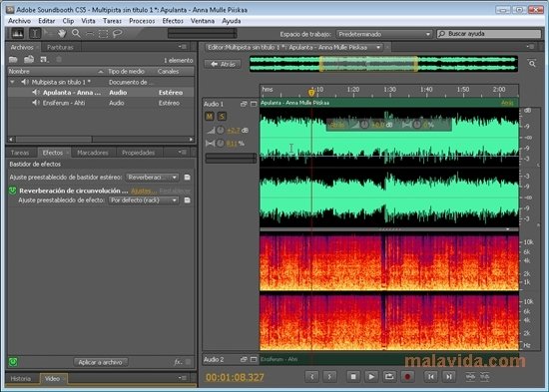Toggle speaker icon for Ensiferum file
Image resolution: width=549 pixels, height=392 pixels.
36,103
